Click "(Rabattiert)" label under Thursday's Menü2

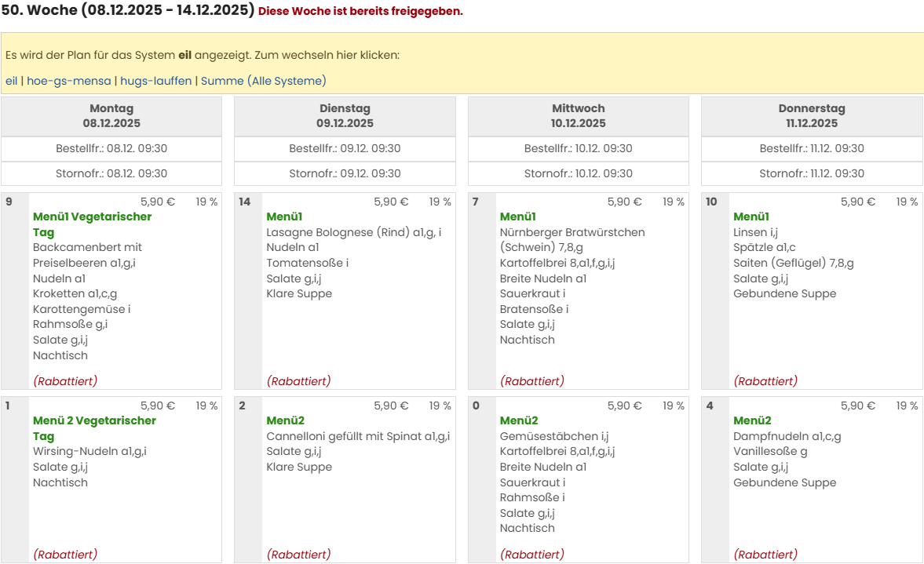click(x=765, y=555)
